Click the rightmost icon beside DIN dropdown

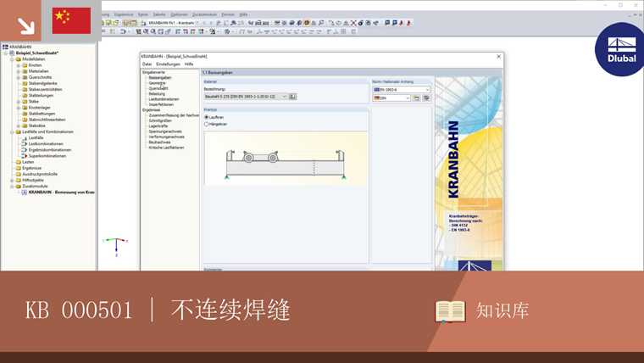426,98
